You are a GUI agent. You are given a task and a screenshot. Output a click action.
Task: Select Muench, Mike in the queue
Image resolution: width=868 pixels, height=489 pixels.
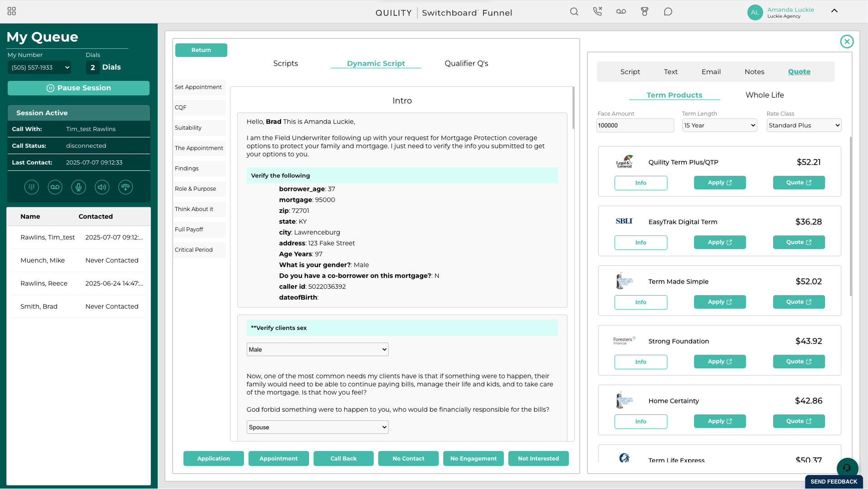pyautogui.click(x=79, y=261)
